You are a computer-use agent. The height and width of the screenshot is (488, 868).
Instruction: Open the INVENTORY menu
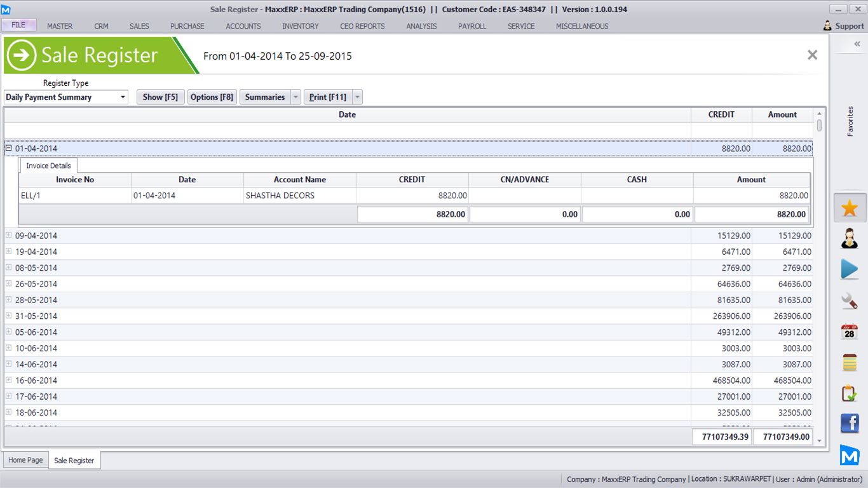tap(301, 26)
